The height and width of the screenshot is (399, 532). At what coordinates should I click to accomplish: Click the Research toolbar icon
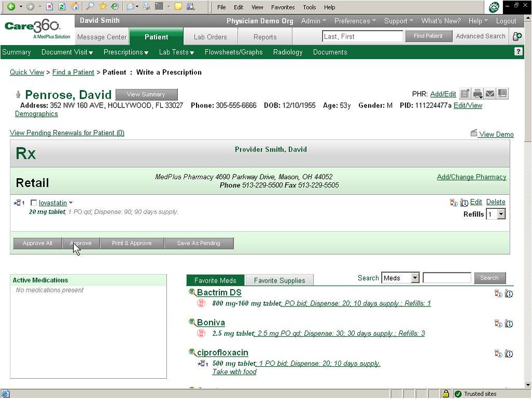point(191,6)
